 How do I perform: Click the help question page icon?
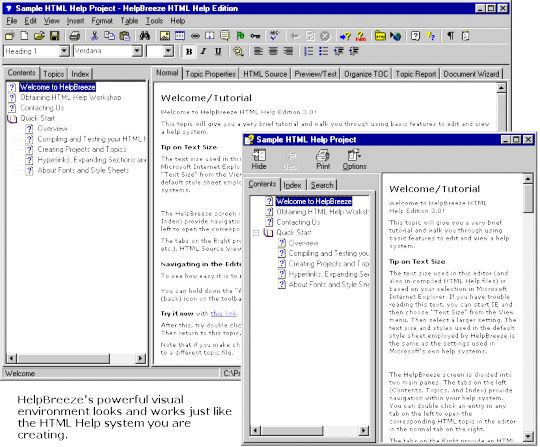click(415, 36)
